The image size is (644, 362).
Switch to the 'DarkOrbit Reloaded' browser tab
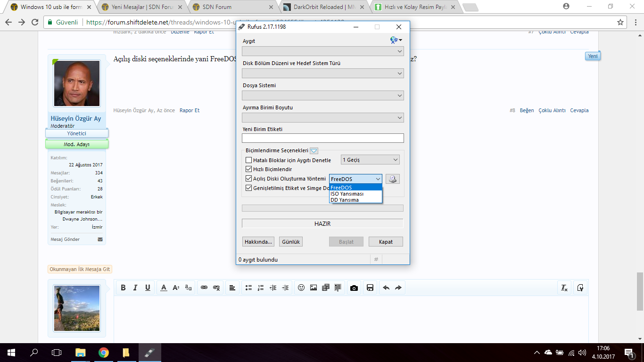323,7
